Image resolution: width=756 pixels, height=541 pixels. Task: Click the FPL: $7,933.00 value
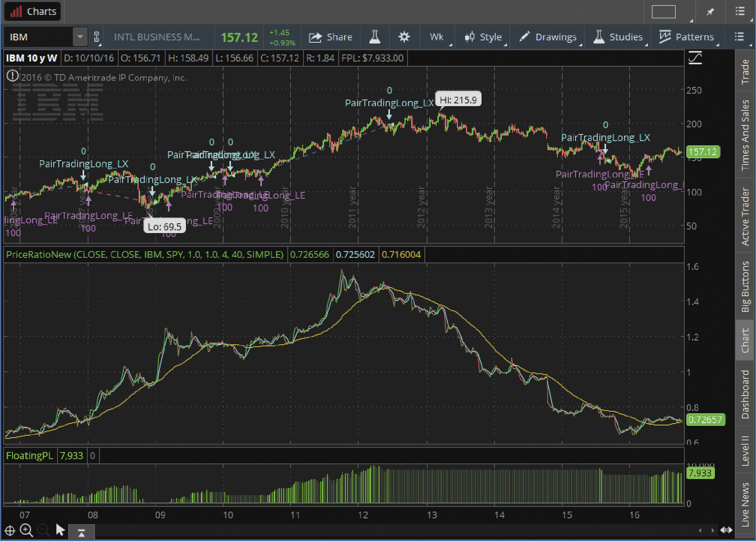point(372,58)
